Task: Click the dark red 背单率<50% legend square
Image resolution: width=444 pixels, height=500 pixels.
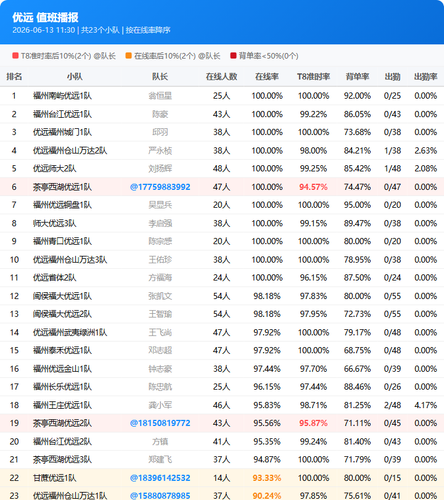Action: pyautogui.click(x=233, y=56)
